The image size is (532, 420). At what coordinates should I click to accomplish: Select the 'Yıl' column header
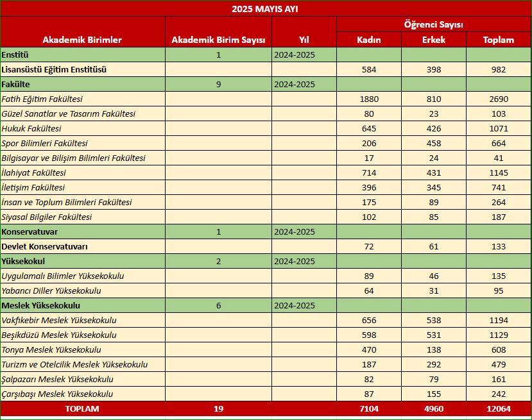pos(304,40)
